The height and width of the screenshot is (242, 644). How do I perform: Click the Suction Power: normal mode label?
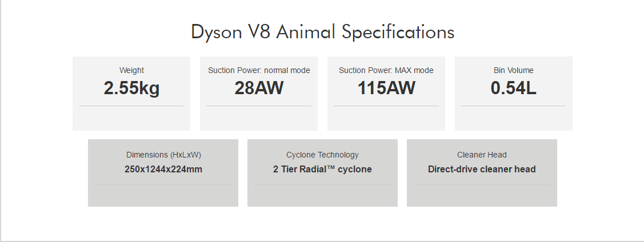tap(259, 71)
